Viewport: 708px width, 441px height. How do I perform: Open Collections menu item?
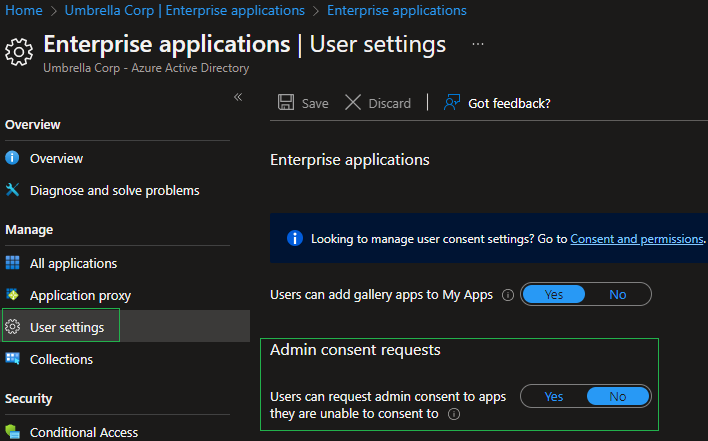click(x=61, y=359)
